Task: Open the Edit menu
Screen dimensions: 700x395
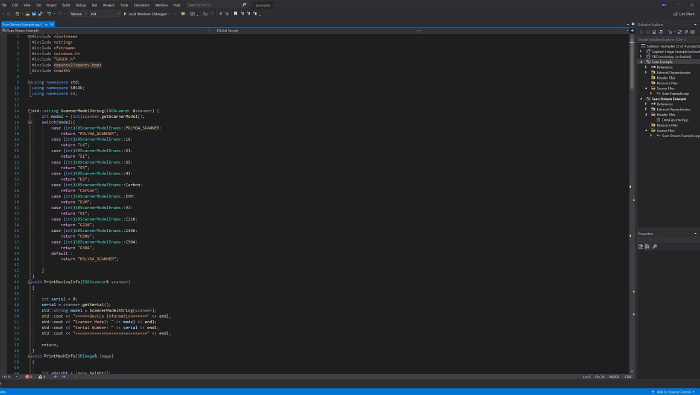Action: (15, 5)
